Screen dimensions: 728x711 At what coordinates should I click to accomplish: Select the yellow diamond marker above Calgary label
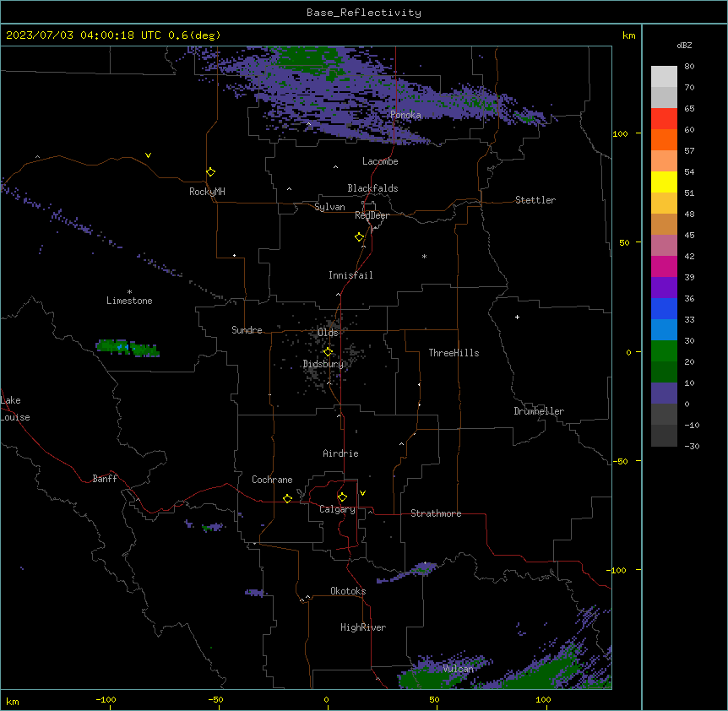tap(342, 497)
